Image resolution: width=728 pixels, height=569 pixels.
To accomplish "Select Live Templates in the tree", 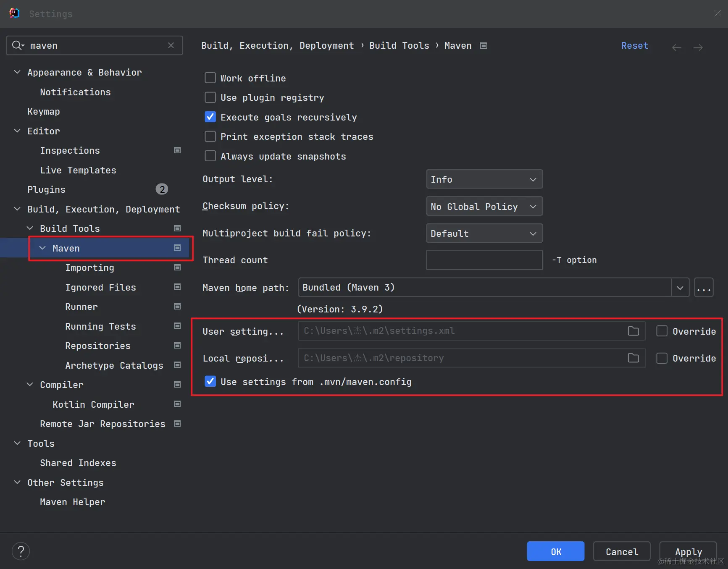I will (x=78, y=170).
